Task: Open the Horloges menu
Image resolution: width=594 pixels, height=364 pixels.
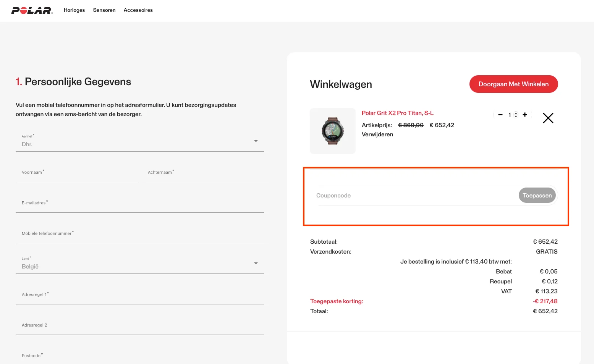Action: click(x=74, y=10)
